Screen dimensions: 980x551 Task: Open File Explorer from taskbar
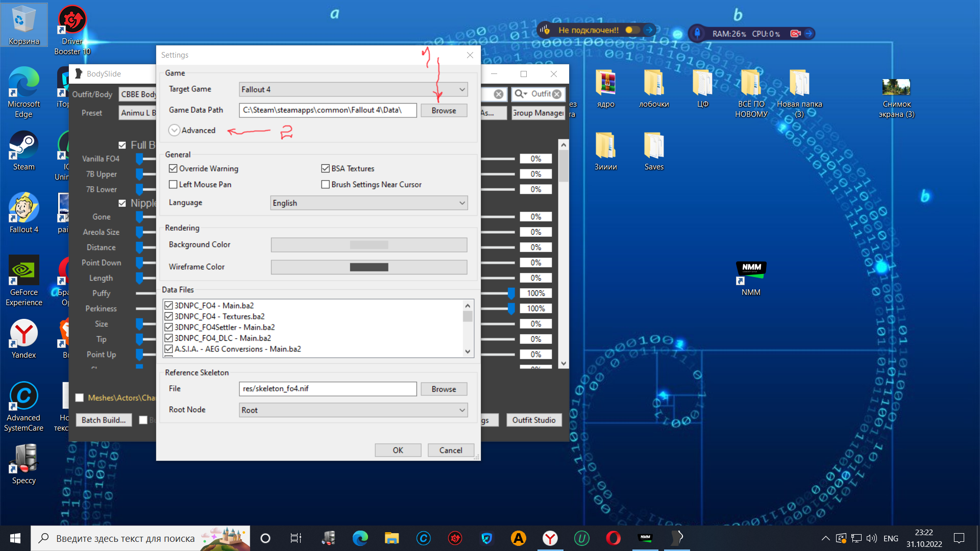[391, 538]
